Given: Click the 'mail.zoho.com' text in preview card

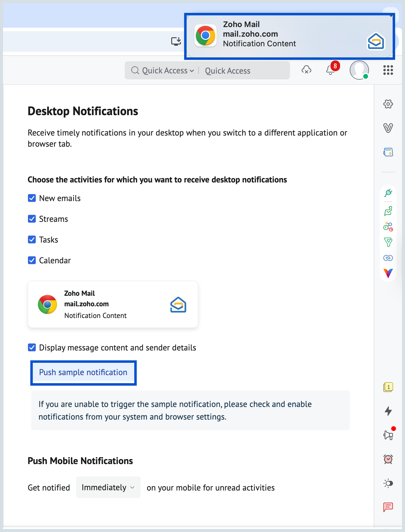Looking at the screenshot, I should click(x=87, y=304).
